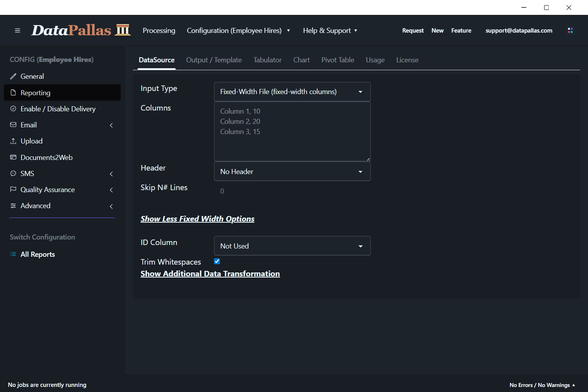Screen dimensions: 588x392
Task: Click the card icon beside Documents2Web
Action: pos(13,157)
